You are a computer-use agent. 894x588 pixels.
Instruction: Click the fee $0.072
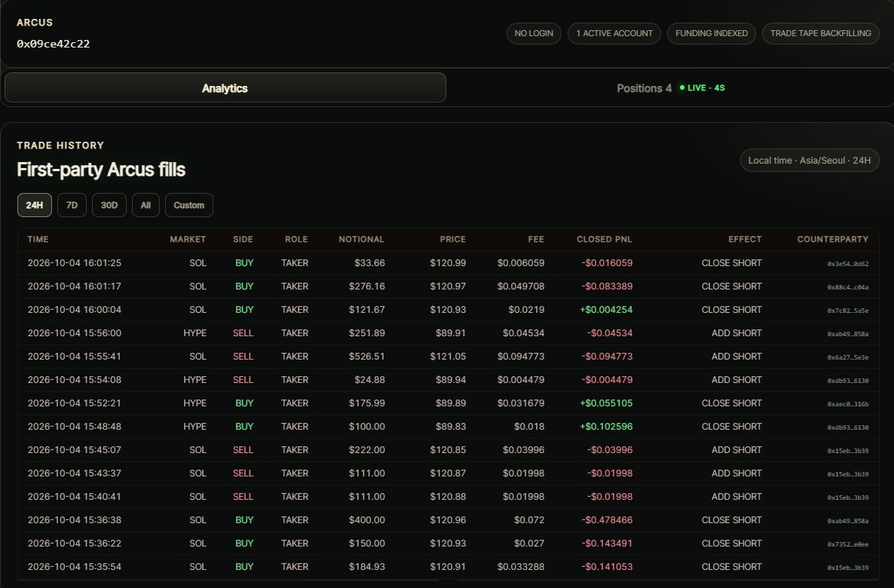[x=529, y=520]
